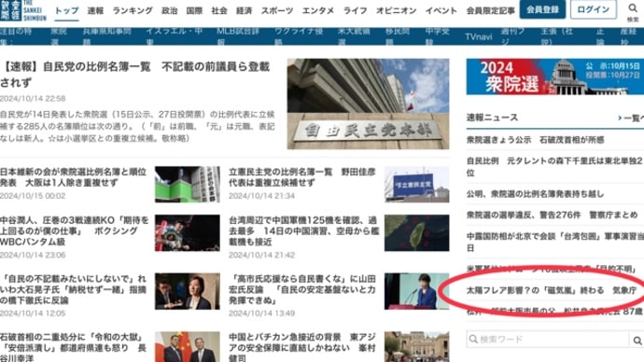Open the スポーツ section
Image resolution: width=644 pixels, height=362 pixels.
(277, 10)
